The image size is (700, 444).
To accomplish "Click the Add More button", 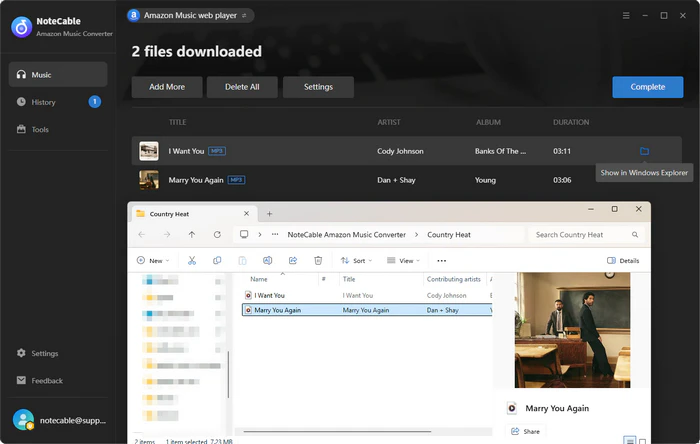I will pyautogui.click(x=167, y=87).
